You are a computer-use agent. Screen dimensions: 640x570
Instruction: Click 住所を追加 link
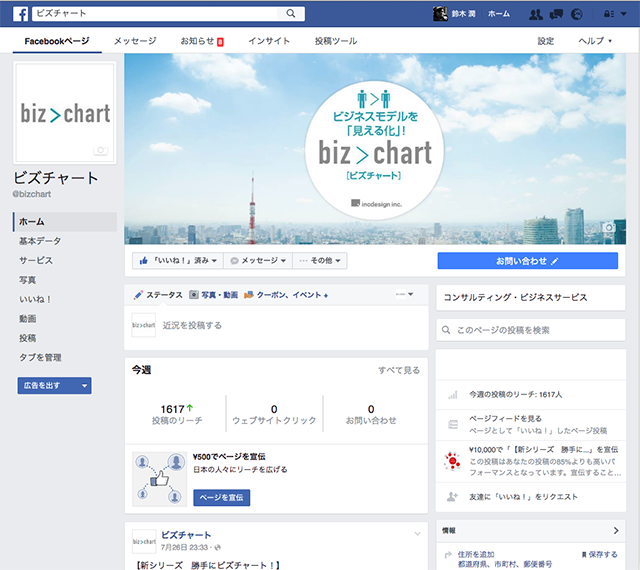click(476, 554)
